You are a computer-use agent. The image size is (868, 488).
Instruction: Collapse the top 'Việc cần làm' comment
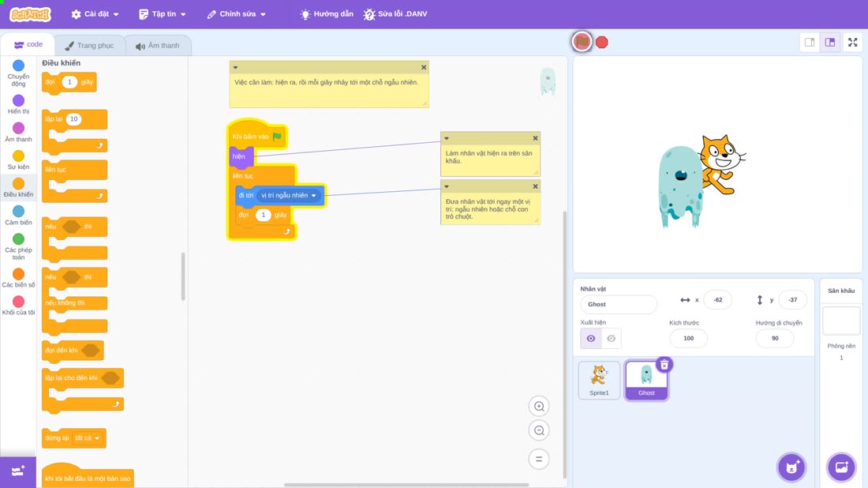tap(235, 68)
